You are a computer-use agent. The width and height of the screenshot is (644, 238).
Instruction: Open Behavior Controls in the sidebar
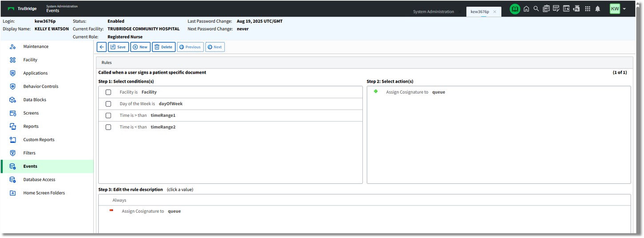[x=41, y=87]
